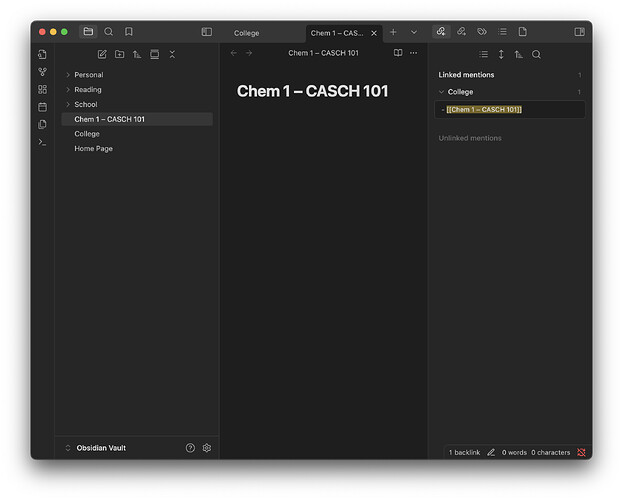The width and height of the screenshot is (622, 500).
Task: Navigate forward in note history
Action: (x=249, y=53)
